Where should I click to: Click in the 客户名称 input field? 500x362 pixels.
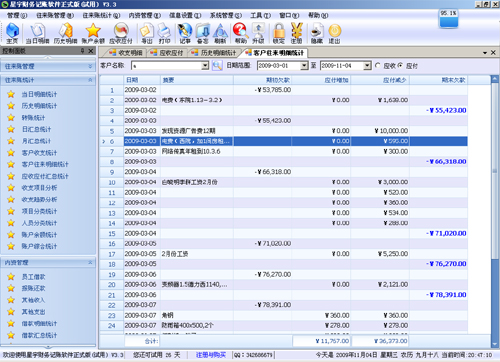point(166,66)
